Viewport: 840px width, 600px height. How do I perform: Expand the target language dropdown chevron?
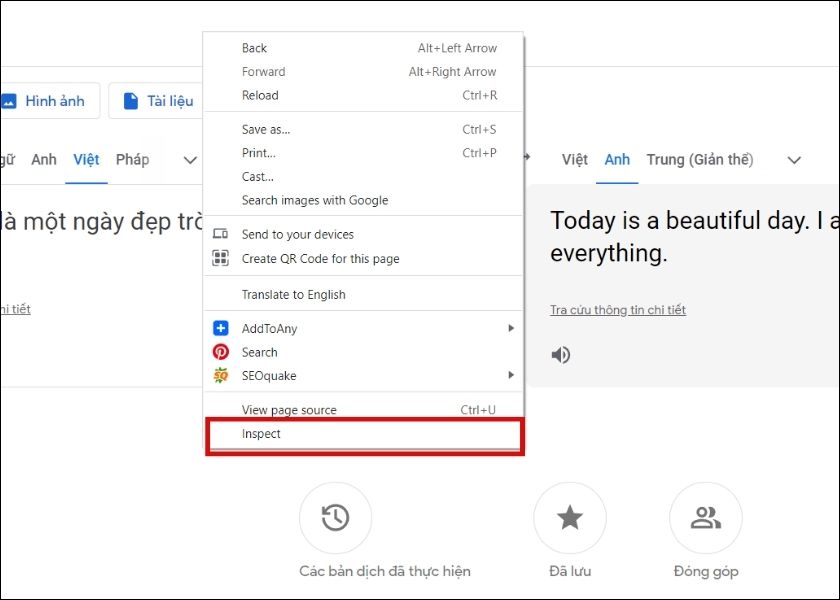[x=793, y=160]
